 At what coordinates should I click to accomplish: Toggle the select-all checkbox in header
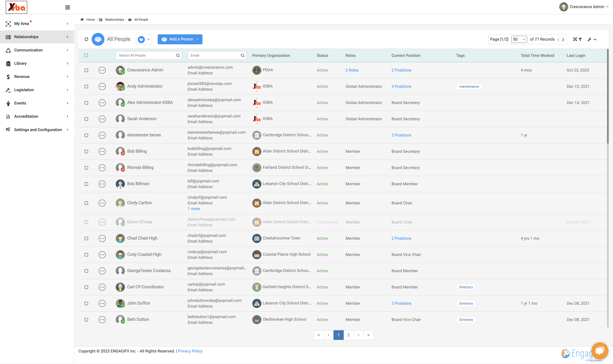(x=86, y=55)
